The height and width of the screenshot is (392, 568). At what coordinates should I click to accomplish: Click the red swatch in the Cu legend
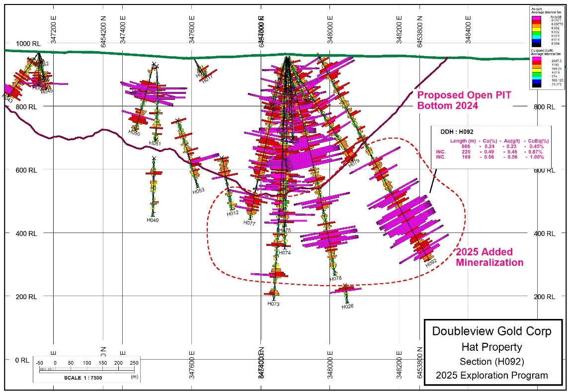coord(537,63)
